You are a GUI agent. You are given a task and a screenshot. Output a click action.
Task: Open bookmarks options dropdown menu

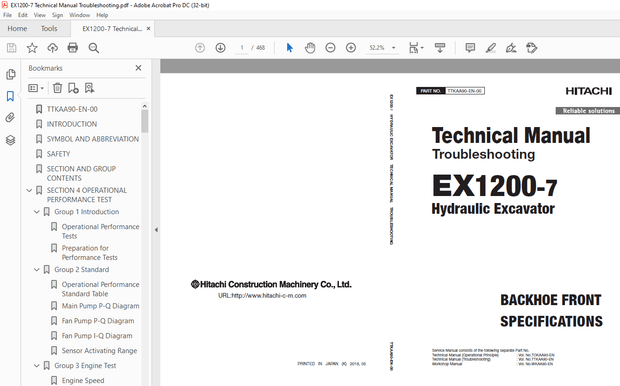(x=36, y=88)
